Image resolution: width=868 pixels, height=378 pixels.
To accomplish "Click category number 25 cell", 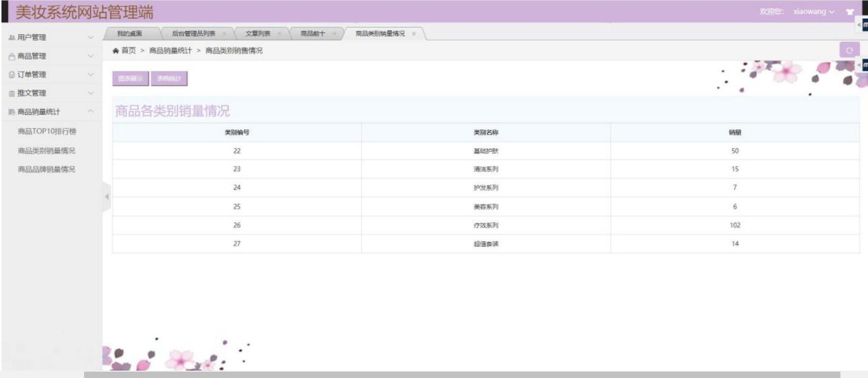I will pyautogui.click(x=237, y=206).
